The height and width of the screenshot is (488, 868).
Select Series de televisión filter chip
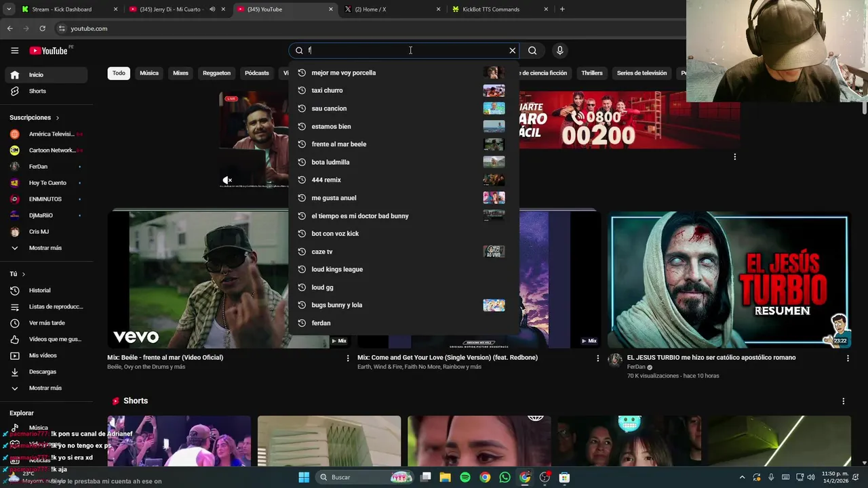(642, 73)
